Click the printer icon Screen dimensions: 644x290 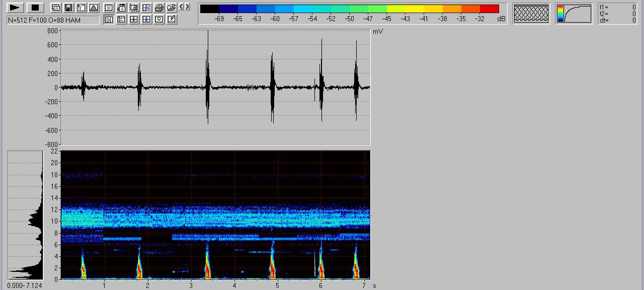pyautogui.click(x=159, y=8)
